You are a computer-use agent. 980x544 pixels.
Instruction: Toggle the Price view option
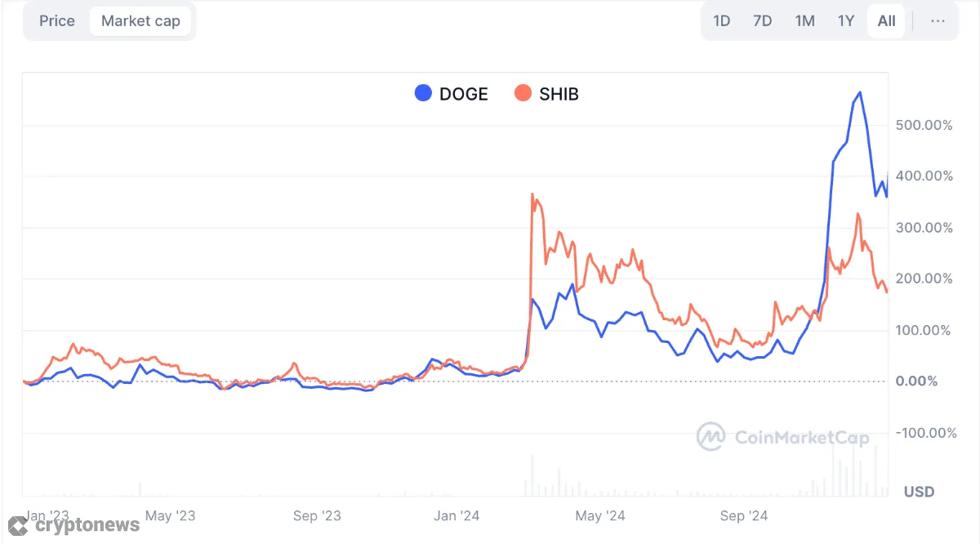click(x=56, y=20)
